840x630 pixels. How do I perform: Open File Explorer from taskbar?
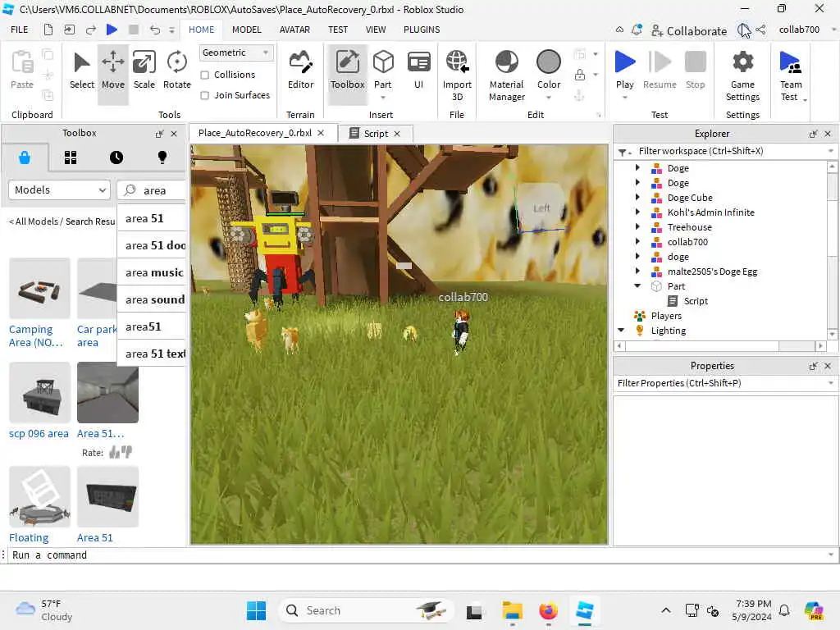click(x=512, y=610)
